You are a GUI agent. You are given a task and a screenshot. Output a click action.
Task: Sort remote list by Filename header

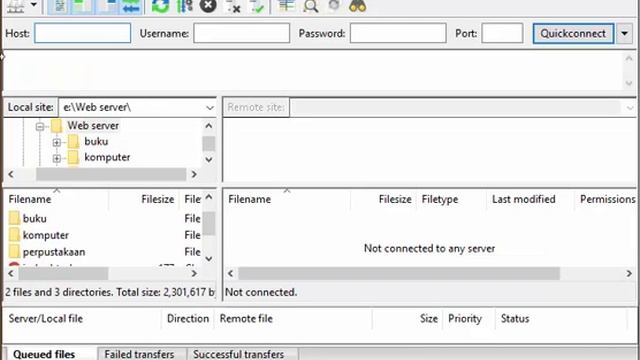pyautogui.click(x=287, y=199)
